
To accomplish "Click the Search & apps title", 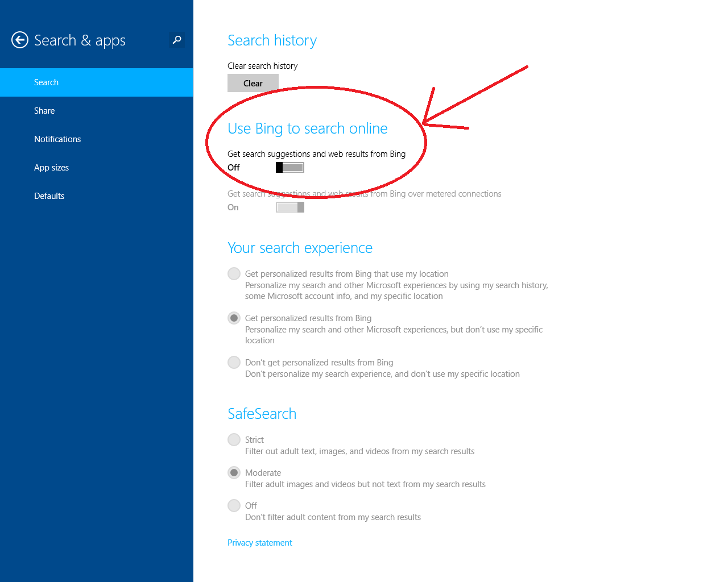I will pos(80,40).
